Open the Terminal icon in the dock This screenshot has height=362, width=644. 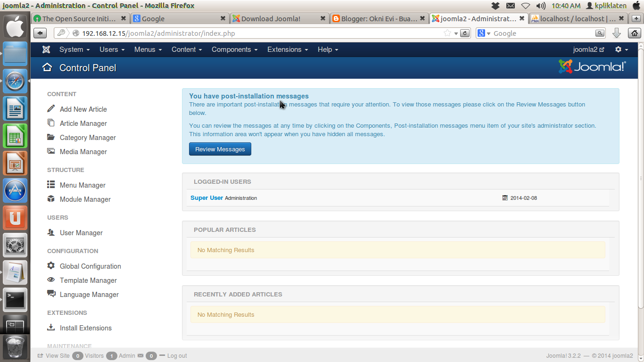pos(15,300)
